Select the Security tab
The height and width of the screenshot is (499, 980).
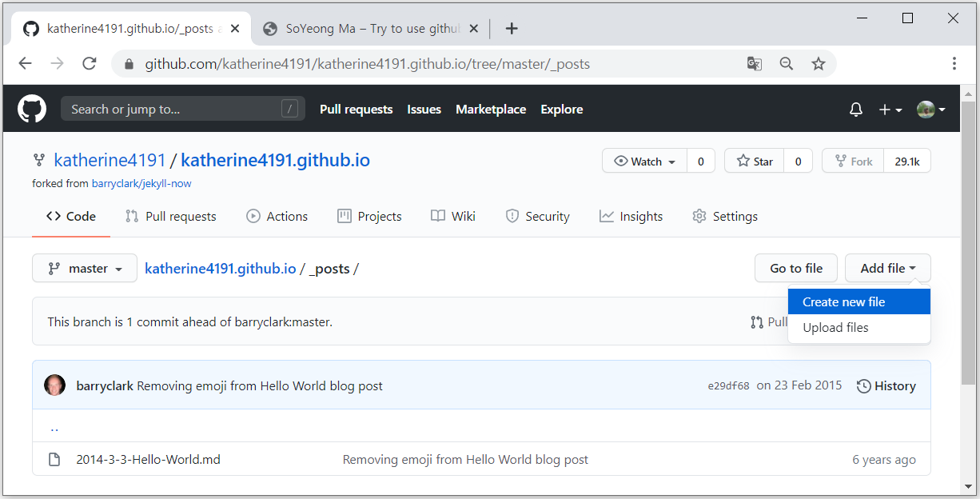[x=538, y=216]
